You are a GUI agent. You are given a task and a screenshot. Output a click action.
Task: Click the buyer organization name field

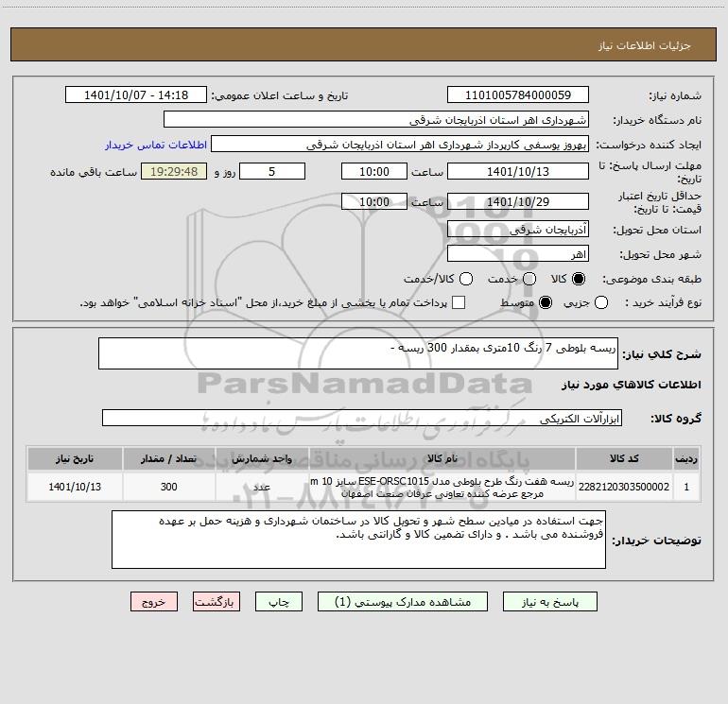pos(376,120)
